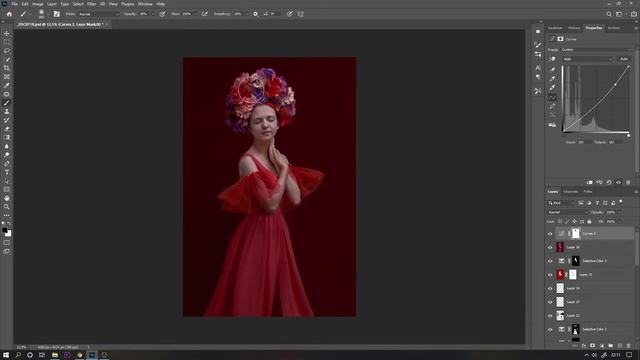640x360 pixels.
Task: Open the Window menu
Action: pos(145,4)
